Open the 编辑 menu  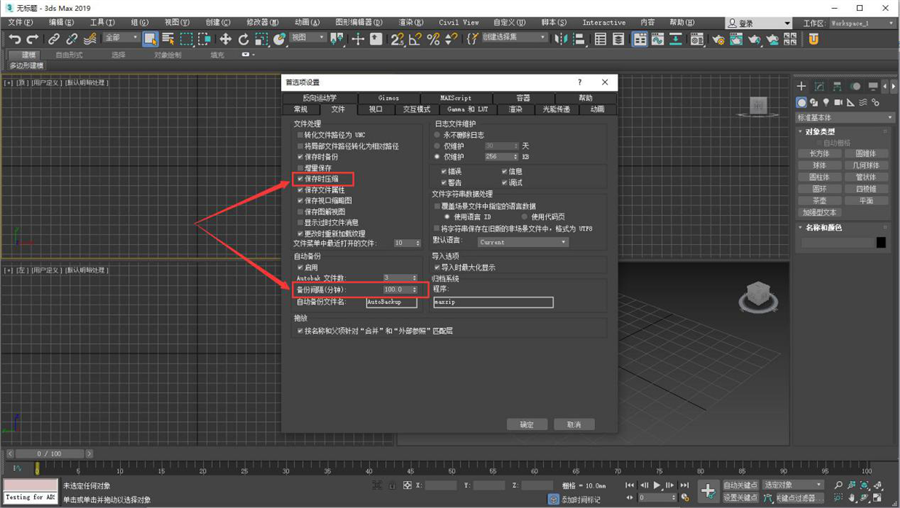point(61,22)
